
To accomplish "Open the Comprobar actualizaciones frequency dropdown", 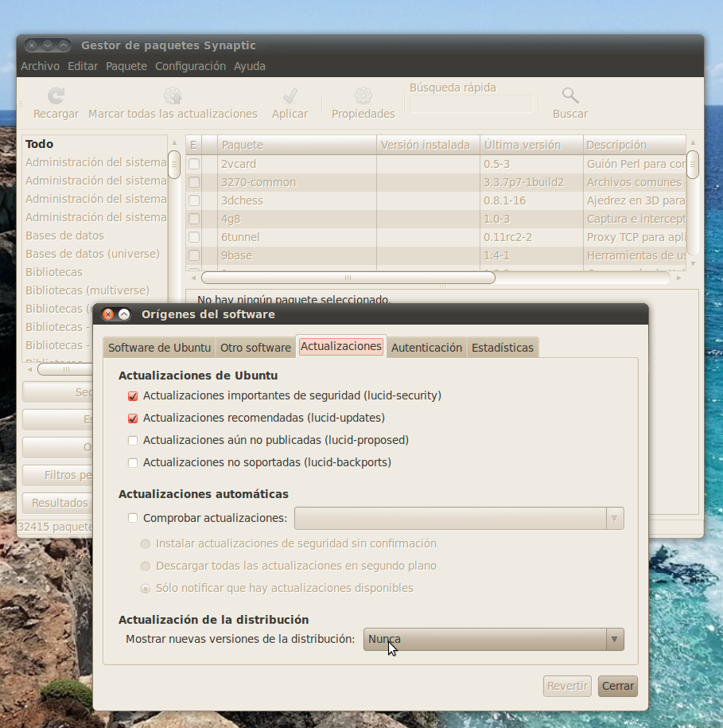I will tap(459, 518).
